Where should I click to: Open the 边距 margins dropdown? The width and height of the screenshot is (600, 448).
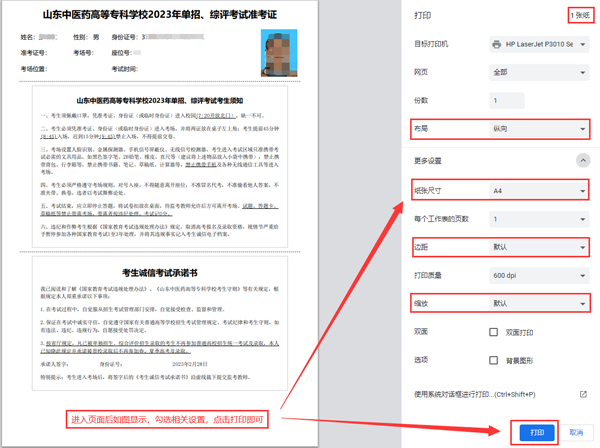(539, 247)
